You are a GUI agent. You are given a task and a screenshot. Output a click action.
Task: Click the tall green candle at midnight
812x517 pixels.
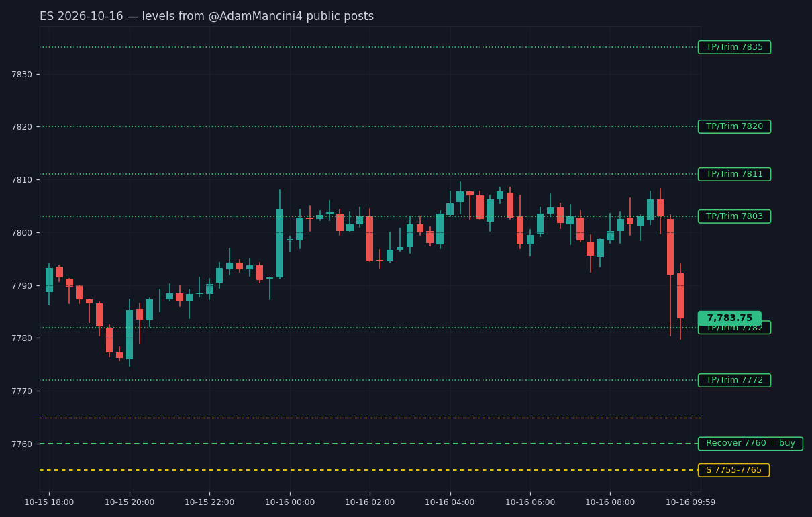tap(280, 243)
